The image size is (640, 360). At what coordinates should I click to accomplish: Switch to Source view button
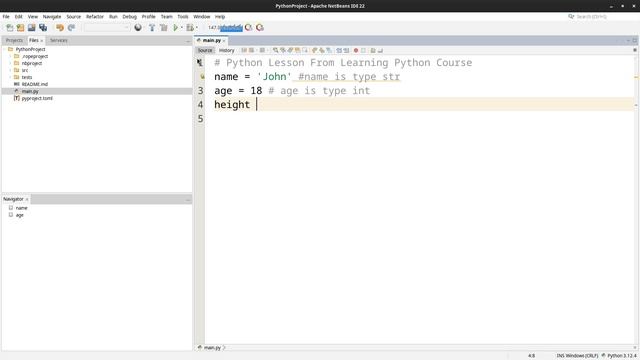205,50
